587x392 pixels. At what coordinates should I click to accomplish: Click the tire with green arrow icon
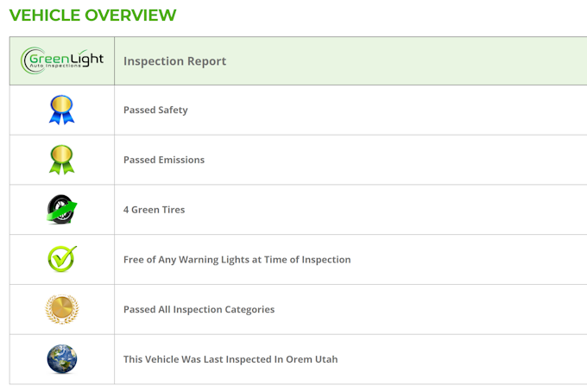pos(61,210)
